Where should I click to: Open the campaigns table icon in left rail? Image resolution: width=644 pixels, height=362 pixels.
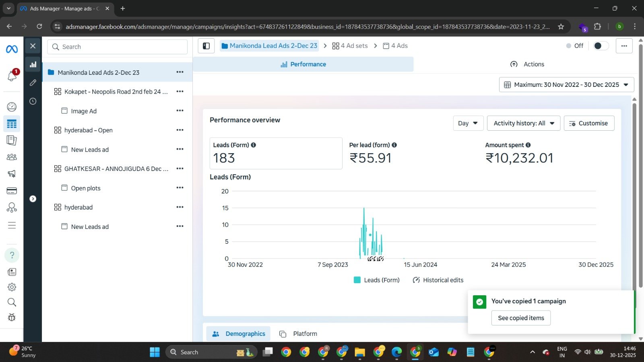tap(12, 124)
